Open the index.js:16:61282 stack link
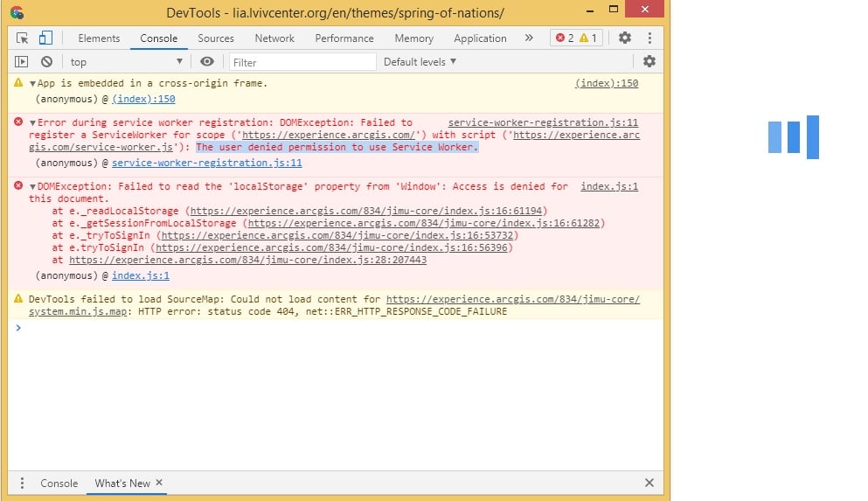Image resolution: width=868 pixels, height=501 pixels. point(424,223)
